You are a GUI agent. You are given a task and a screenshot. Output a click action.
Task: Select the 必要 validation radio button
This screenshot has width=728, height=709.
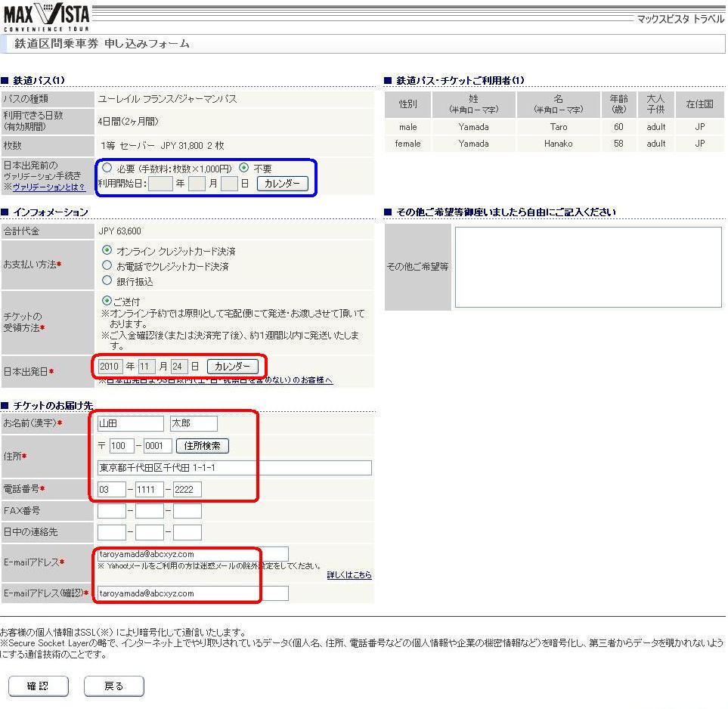coord(107,168)
